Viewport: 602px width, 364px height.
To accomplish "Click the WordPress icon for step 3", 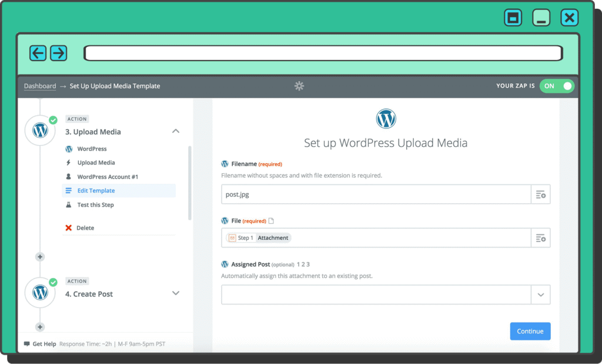I will [x=40, y=130].
